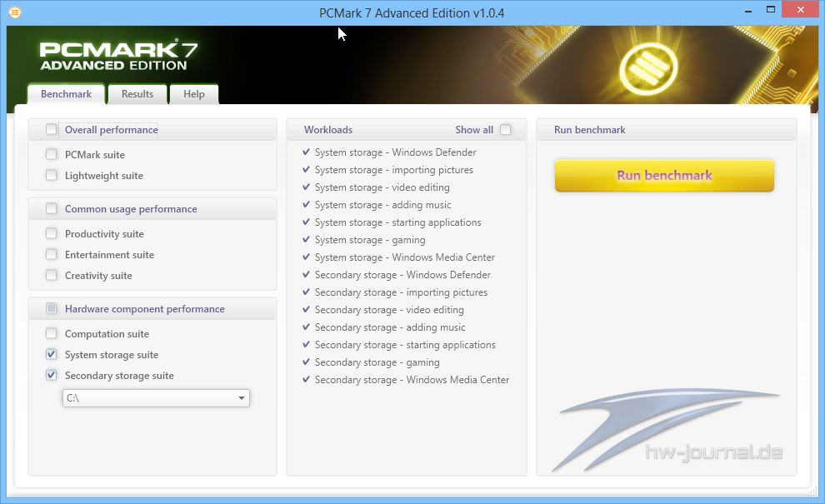The width and height of the screenshot is (825, 504).
Task: Uncheck the System storage suite
Action: (x=51, y=354)
